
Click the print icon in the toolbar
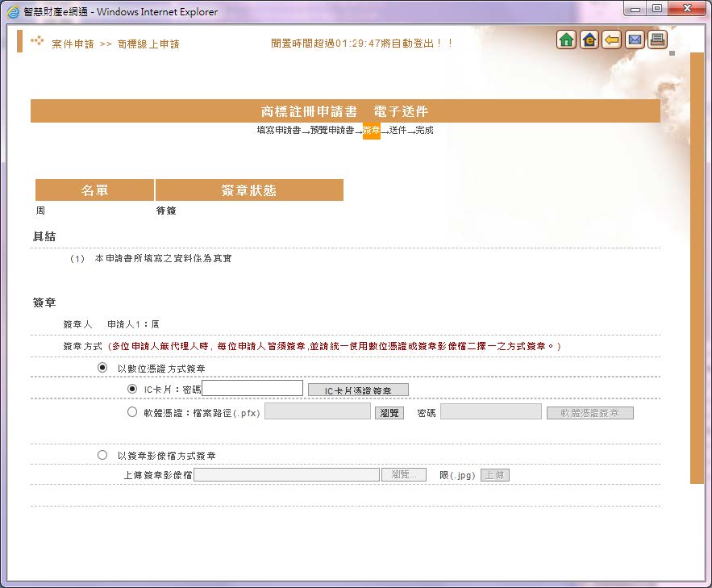coord(656,38)
